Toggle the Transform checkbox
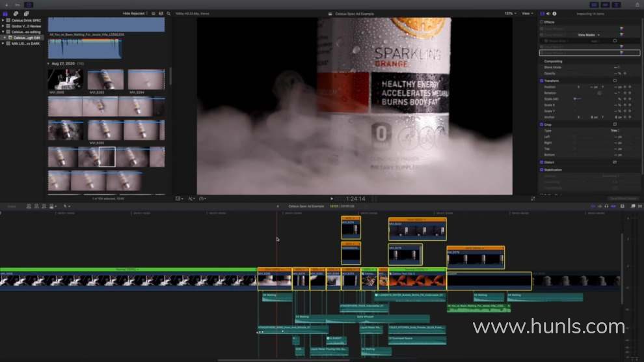644x362 pixels. [x=542, y=81]
